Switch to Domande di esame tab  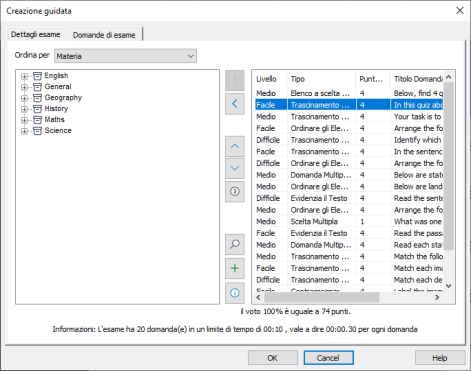pyautogui.click(x=104, y=35)
